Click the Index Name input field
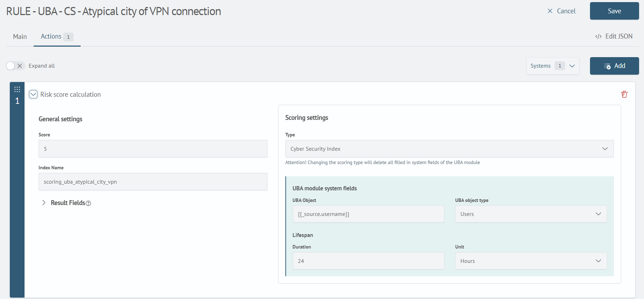Image resolution: width=644 pixels, height=299 pixels. (153, 182)
